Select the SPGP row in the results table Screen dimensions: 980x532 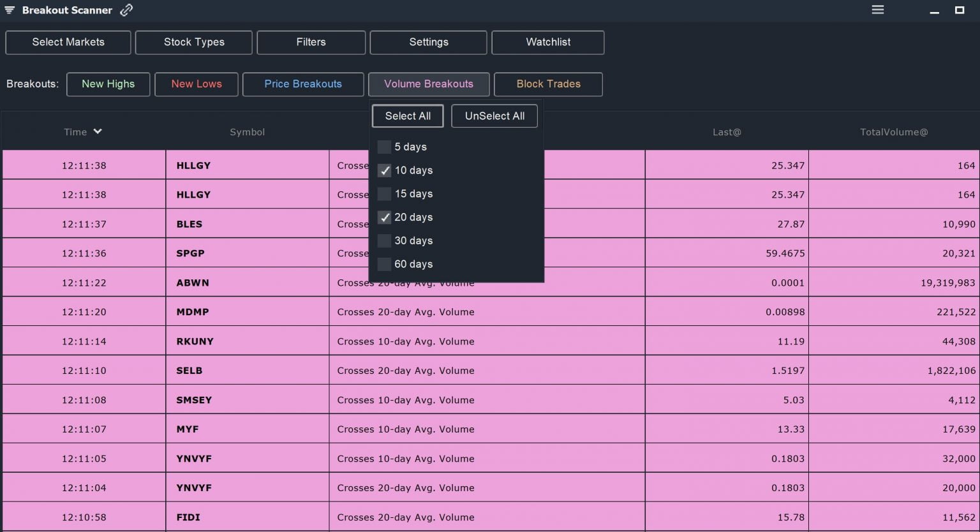pyautogui.click(x=190, y=253)
